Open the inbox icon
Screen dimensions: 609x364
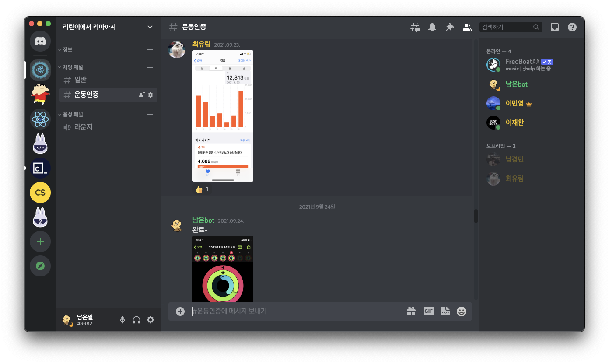coord(555,27)
